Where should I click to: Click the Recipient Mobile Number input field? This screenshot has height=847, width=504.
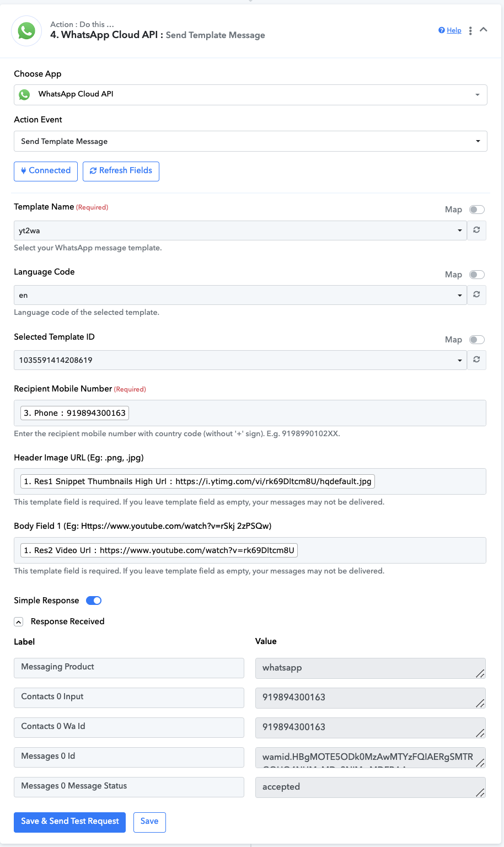(250, 413)
